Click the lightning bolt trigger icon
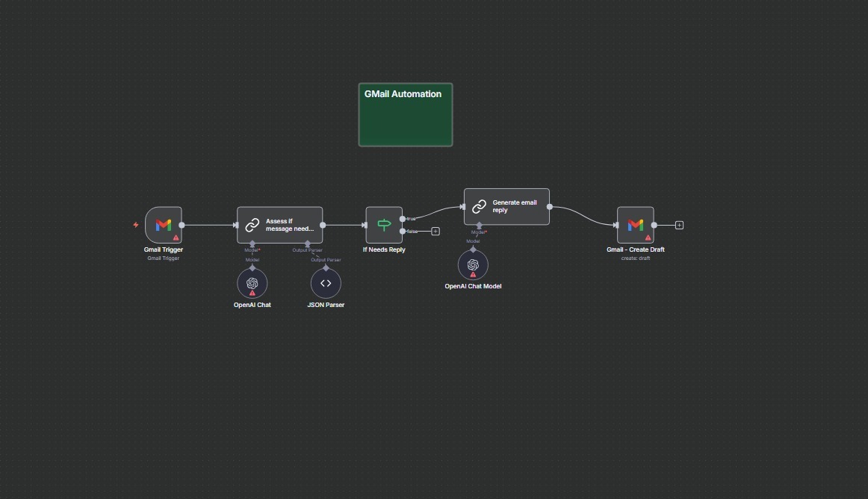This screenshot has height=499, width=868. (x=136, y=225)
